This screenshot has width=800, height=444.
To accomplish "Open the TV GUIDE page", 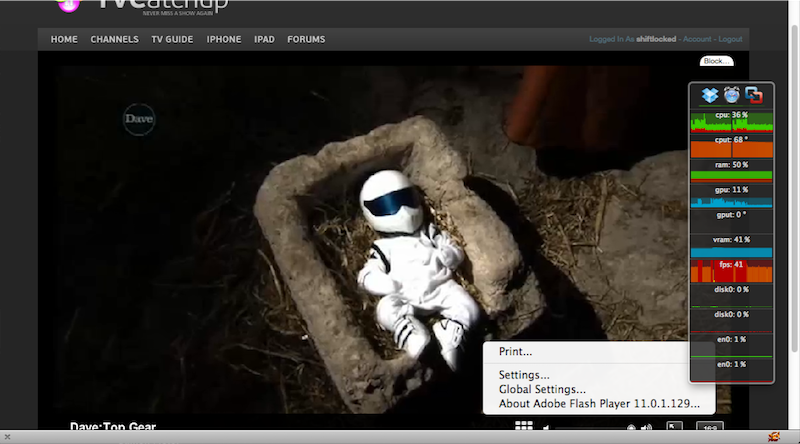I will (173, 40).
